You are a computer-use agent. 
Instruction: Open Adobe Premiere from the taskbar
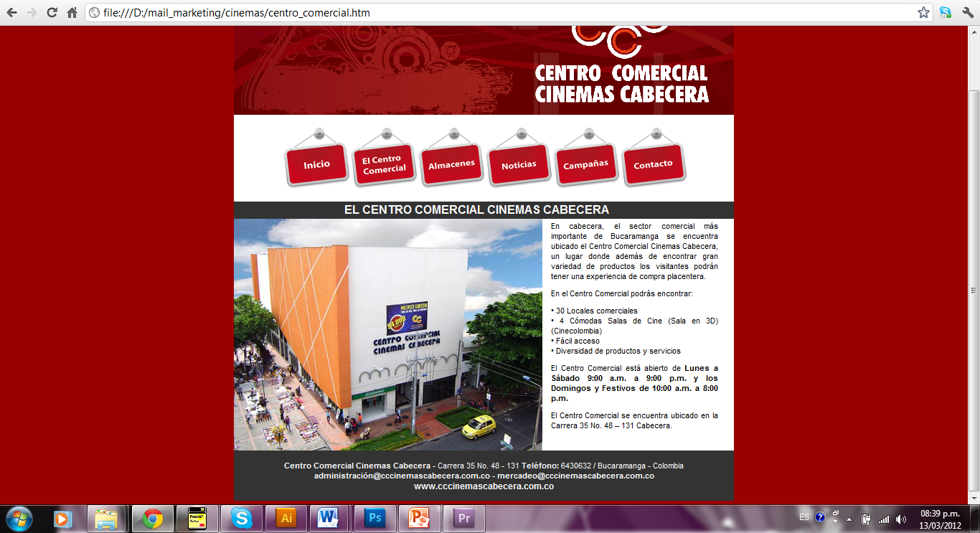(464, 518)
